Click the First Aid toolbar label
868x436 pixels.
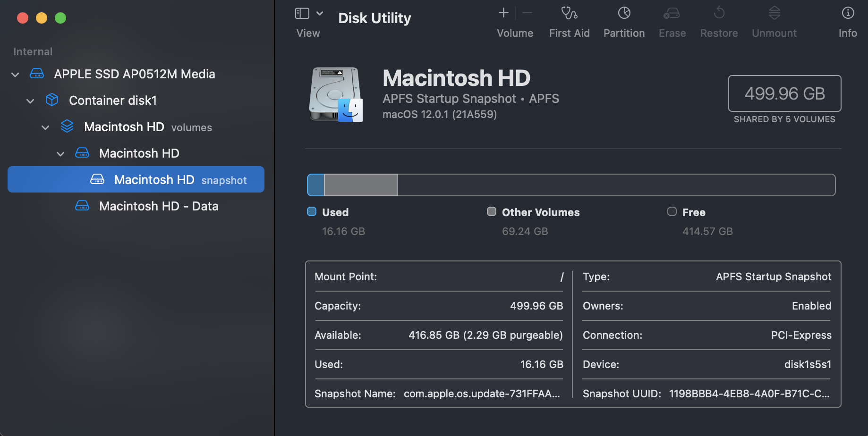click(x=570, y=33)
